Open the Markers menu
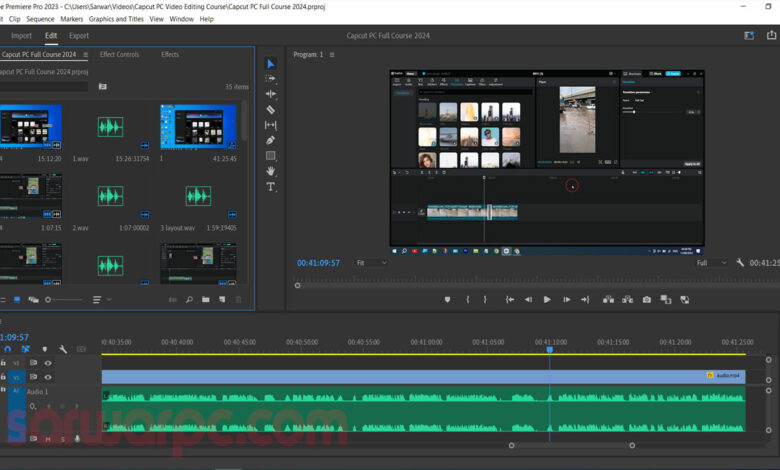 click(72, 19)
